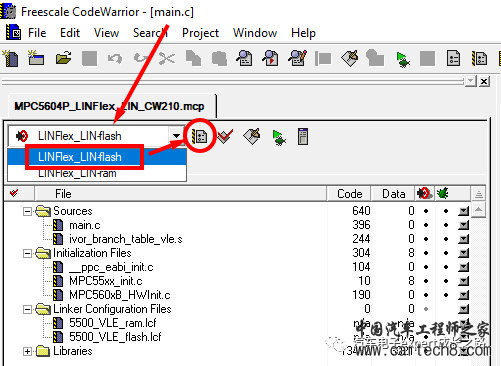The image size is (501, 366).
Task: Click the Find magnifier icon in the toolbar
Action: point(244,58)
